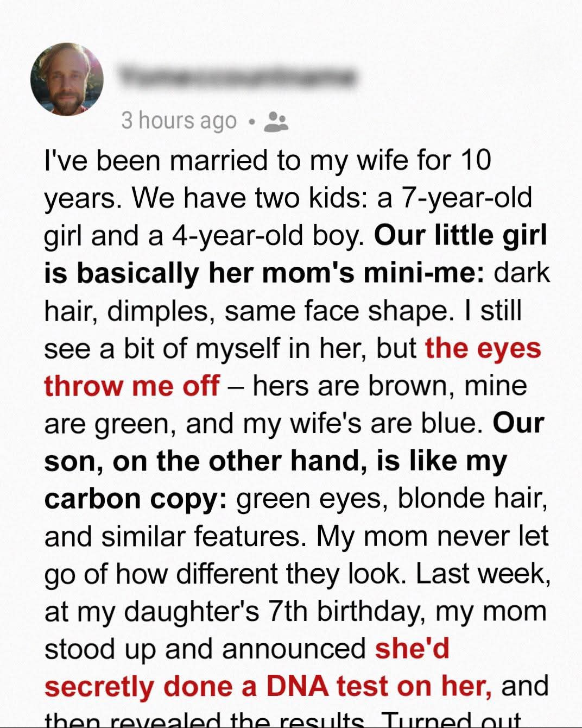Click the poster's profile picture
Image resolution: width=582 pixels, height=728 pixels.
pos(67,79)
